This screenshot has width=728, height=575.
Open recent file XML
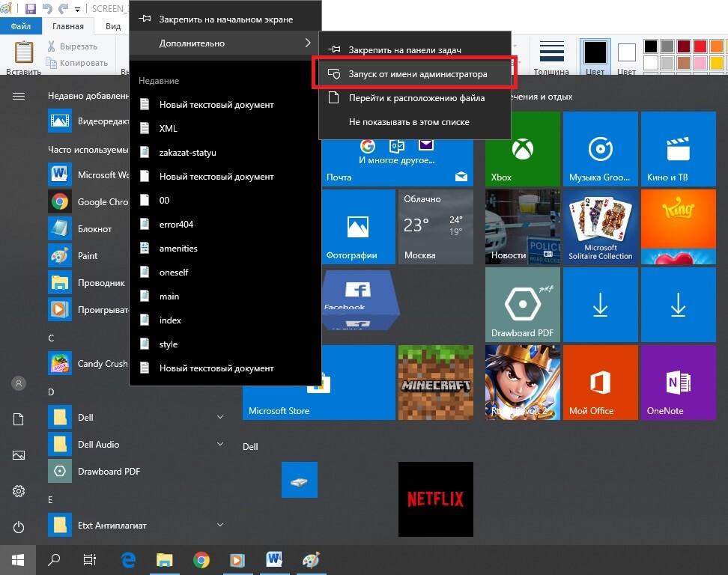point(225,129)
